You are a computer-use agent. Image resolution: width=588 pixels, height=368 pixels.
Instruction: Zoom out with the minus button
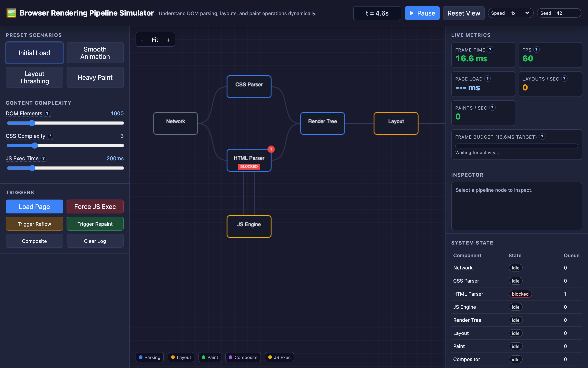(142, 40)
